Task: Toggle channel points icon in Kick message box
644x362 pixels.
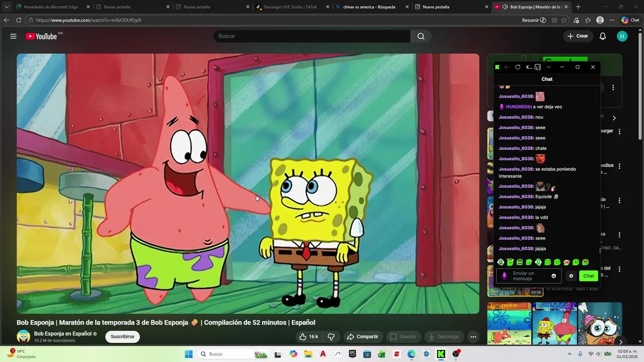Action: click(x=505, y=276)
